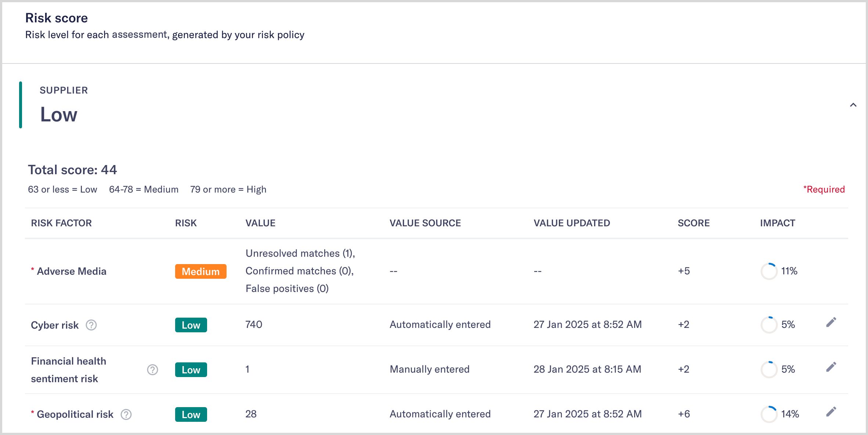Select the Low risk badge for Geopolitical risk
The width and height of the screenshot is (868, 435).
(191, 414)
